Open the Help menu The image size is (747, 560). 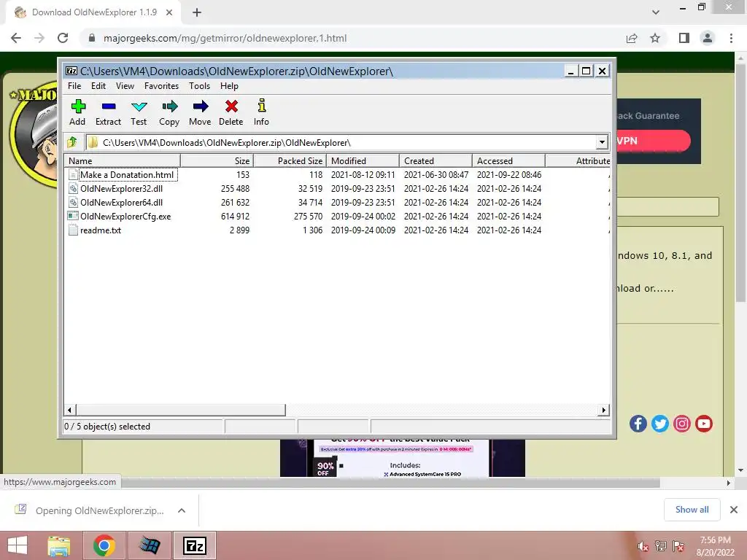tap(229, 86)
